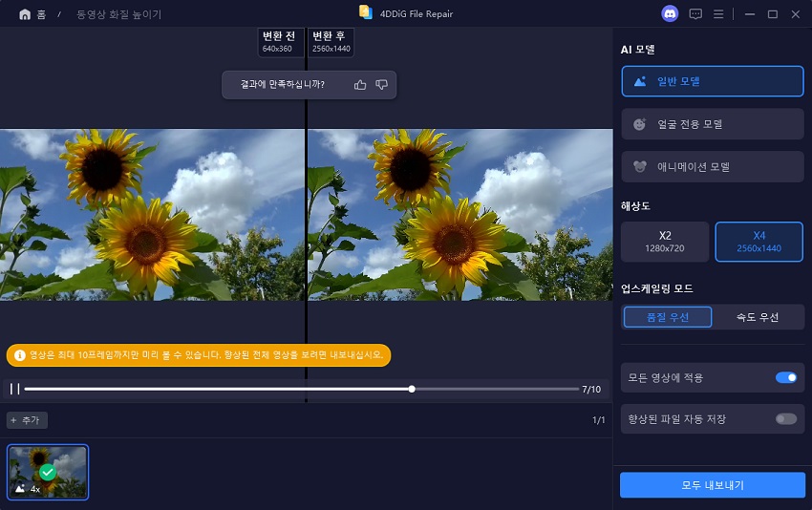Click the after-conversion preview image
This screenshot has height=510, width=812.
[460, 214]
